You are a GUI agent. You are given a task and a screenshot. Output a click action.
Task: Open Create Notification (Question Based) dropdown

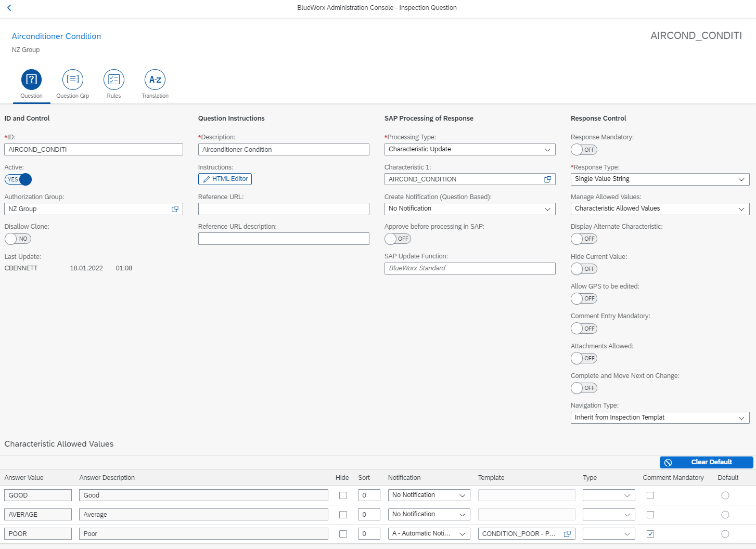click(470, 208)
